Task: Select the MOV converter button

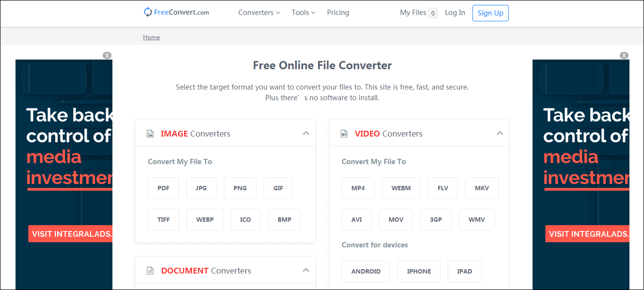Action: pyautogui.click(x=396, y=219)
